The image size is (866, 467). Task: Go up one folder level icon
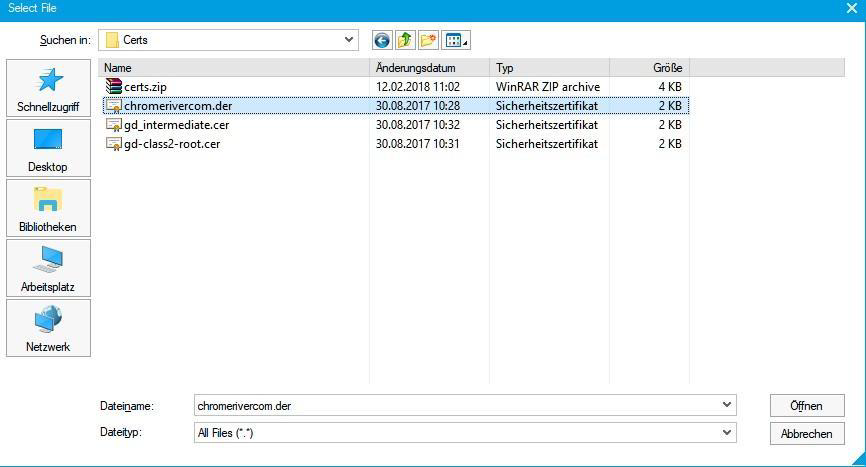[404, 41]
